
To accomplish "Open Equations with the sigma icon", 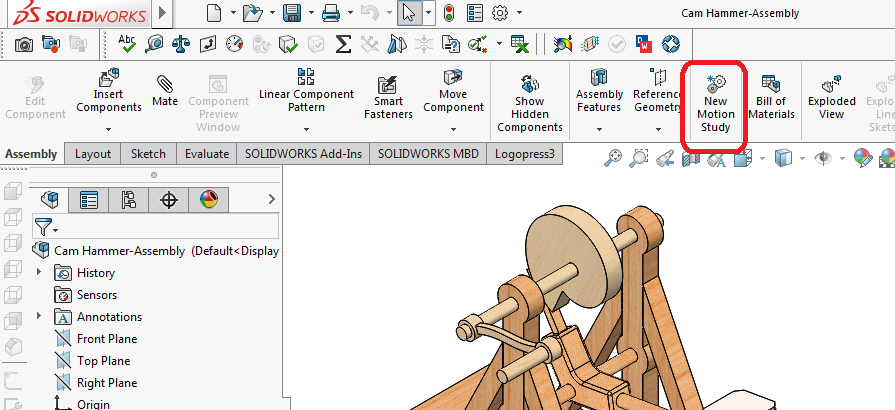I will tap(342, 44).
